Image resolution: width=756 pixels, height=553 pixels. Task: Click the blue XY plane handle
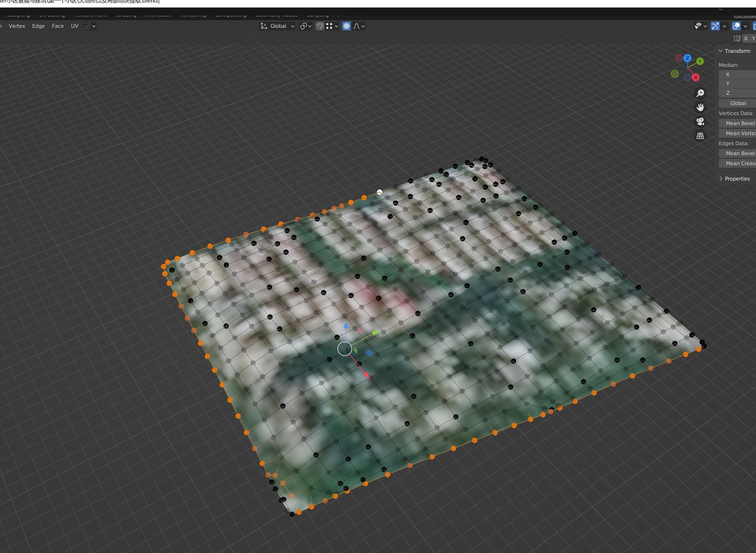[369, 353]
